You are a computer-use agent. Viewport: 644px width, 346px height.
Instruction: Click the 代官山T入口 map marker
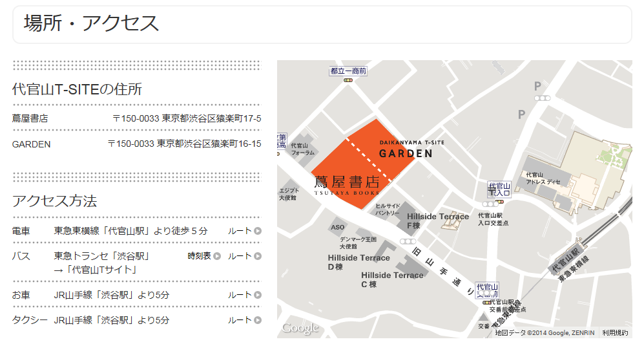(x=499, y=189)
